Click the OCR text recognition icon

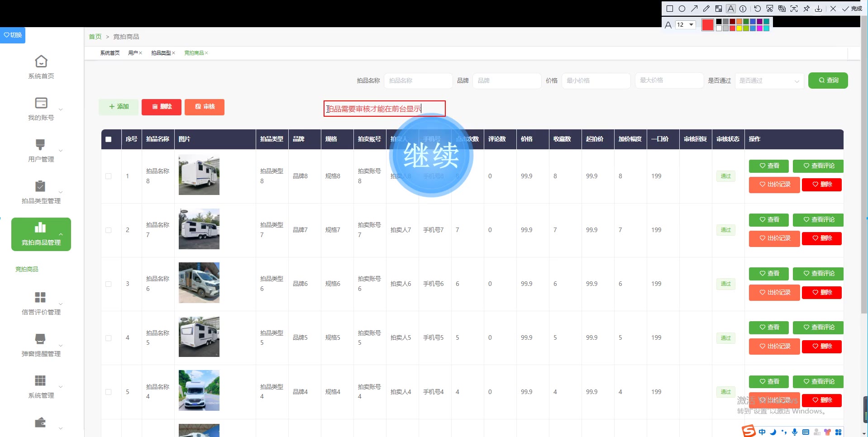(794, 9)
